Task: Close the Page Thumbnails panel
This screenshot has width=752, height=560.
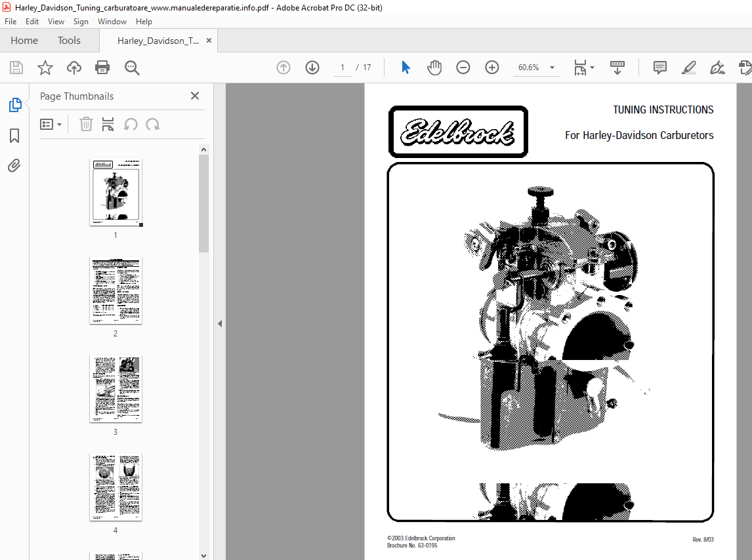Action: pyautogui.click(x=195, y=96)
